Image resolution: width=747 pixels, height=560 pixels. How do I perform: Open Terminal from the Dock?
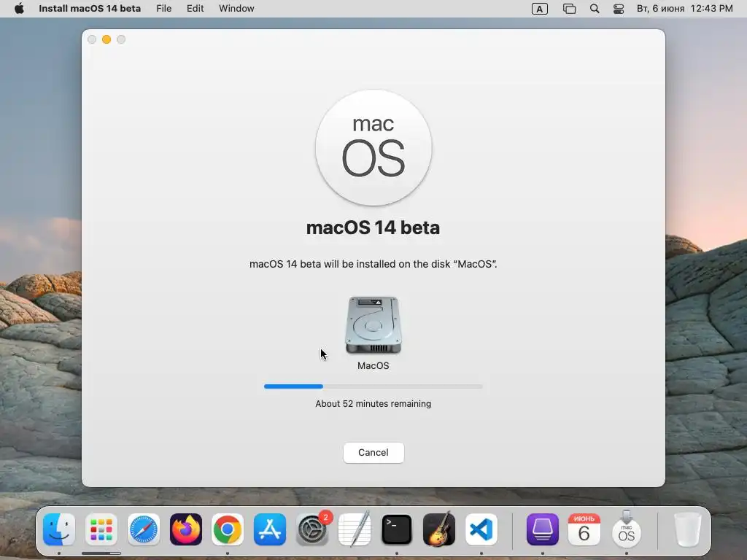click(397, 529)
